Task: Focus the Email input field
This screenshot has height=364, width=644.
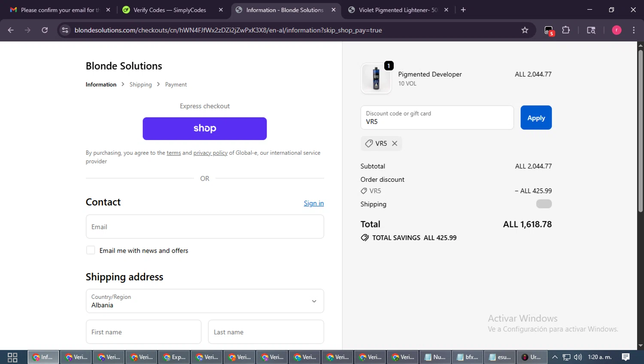Action: coord(205,226)
